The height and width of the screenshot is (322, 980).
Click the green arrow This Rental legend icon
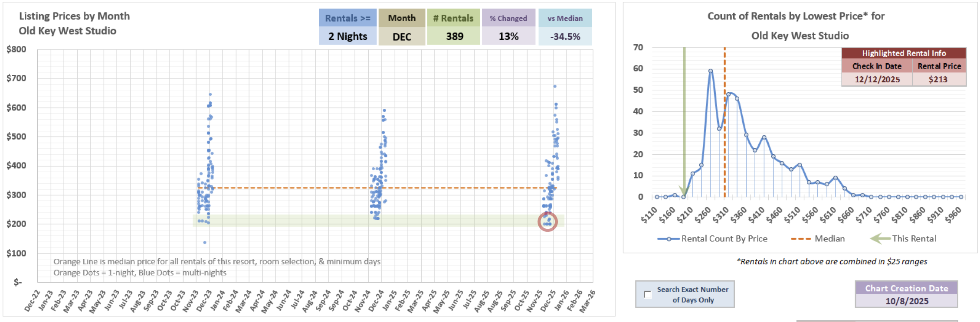pos(880,239)
